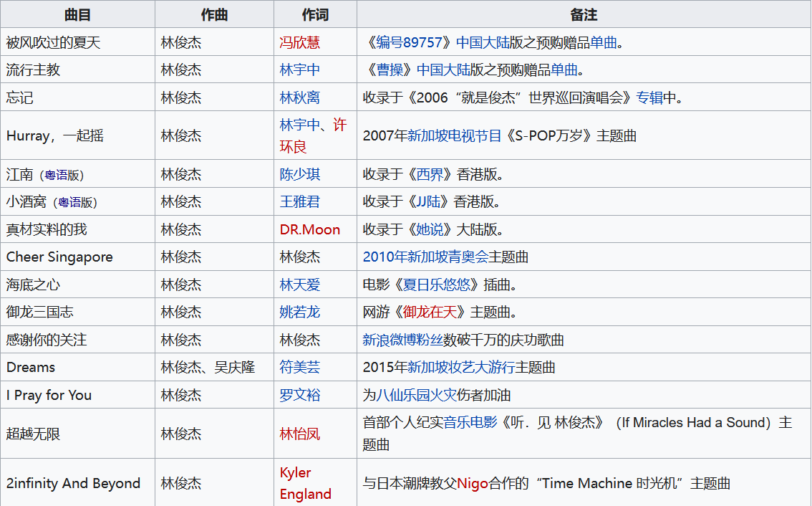812x506 pixels.
Task: Click the 作曲 column header
Action: pos(214,14)
